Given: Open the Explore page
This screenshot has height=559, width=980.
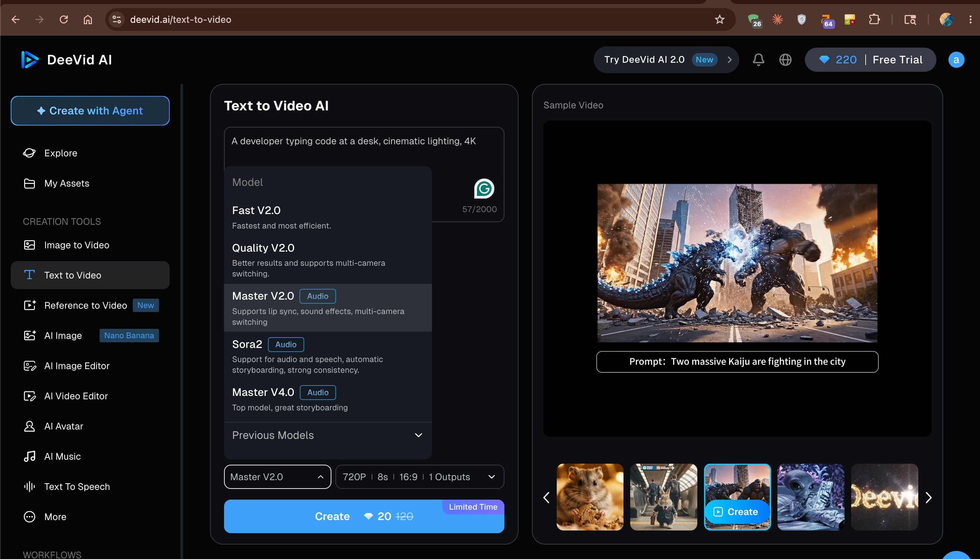Looking at the screenshot, I should pos(90,153).
